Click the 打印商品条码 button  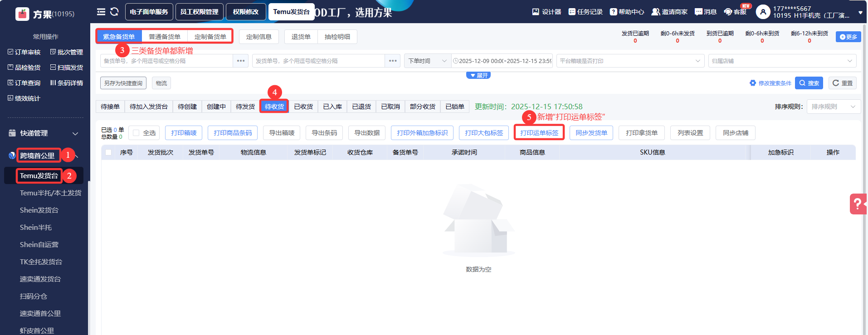[x=233, y=133]
